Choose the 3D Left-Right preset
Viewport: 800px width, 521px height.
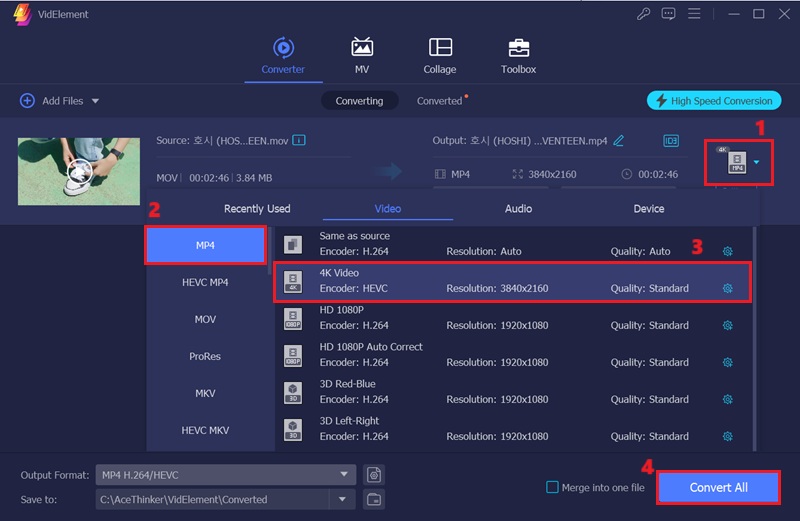(x=513, y=429)
